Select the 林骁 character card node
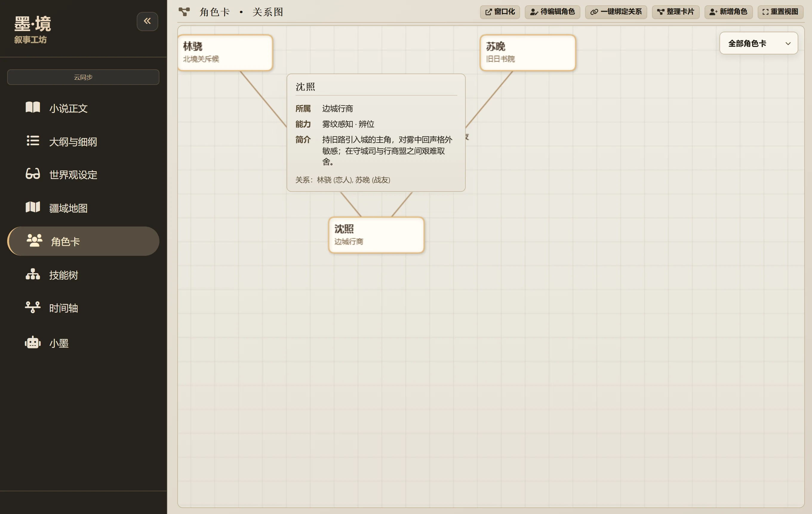The image size is (812, 514). pyautogui.click(x=225, y=53)
